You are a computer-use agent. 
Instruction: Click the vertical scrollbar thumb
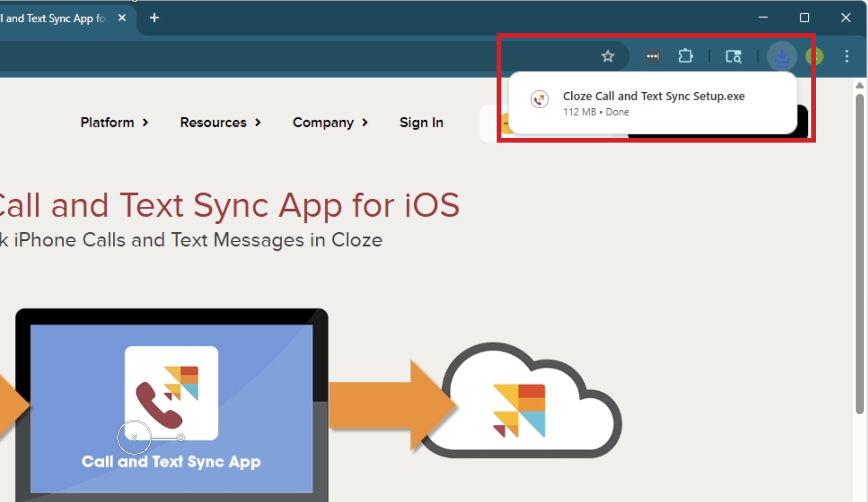click(860, 254)
